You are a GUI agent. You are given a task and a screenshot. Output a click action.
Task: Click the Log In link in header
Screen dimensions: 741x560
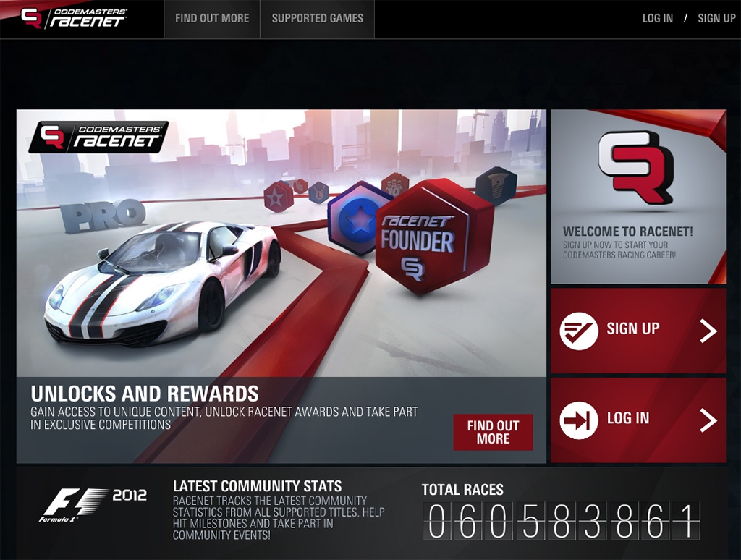point(657,18)
